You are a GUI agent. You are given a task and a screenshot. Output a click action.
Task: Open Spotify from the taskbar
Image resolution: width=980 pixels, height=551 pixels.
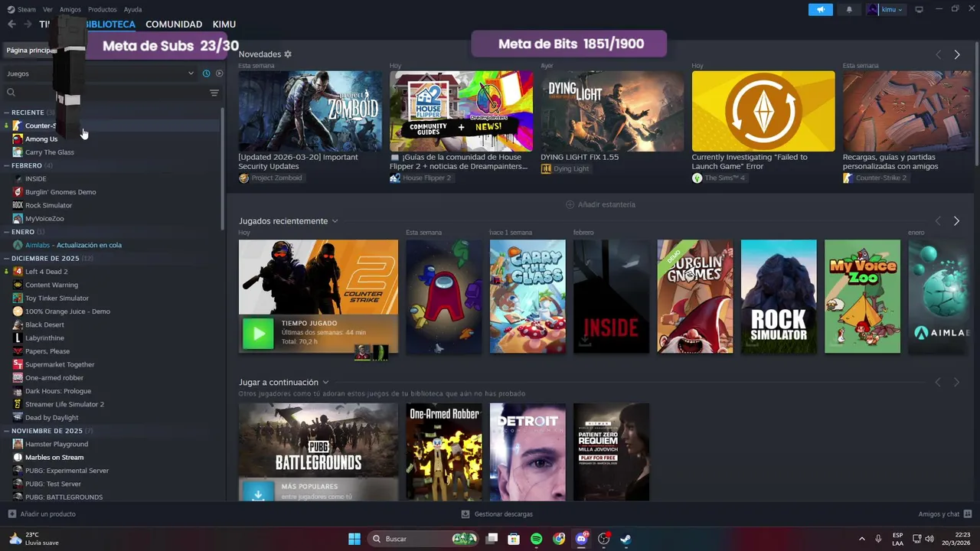[536, 539]
